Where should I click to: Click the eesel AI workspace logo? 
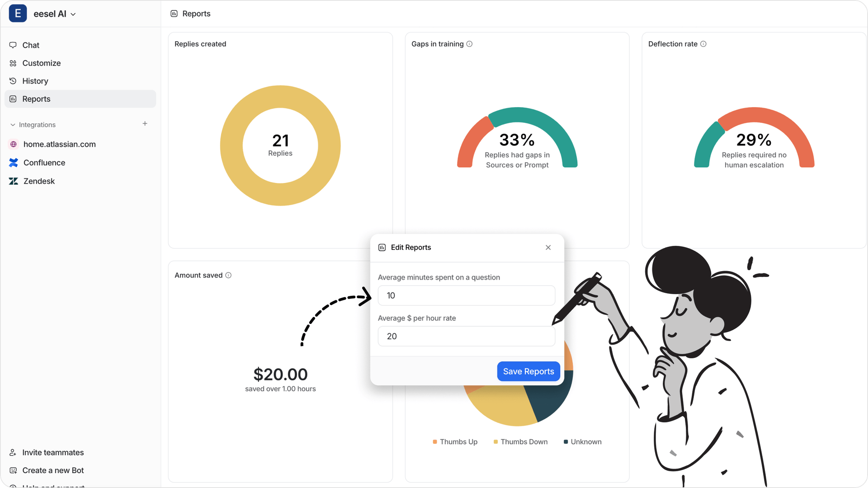point(18,14)
